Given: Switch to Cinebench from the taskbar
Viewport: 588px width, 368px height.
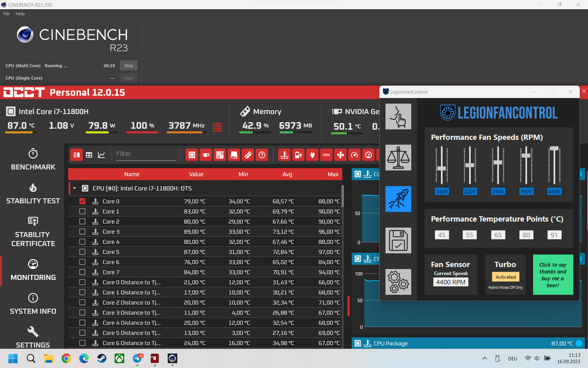Looking at the screenshot, I should tap(173, 358).
